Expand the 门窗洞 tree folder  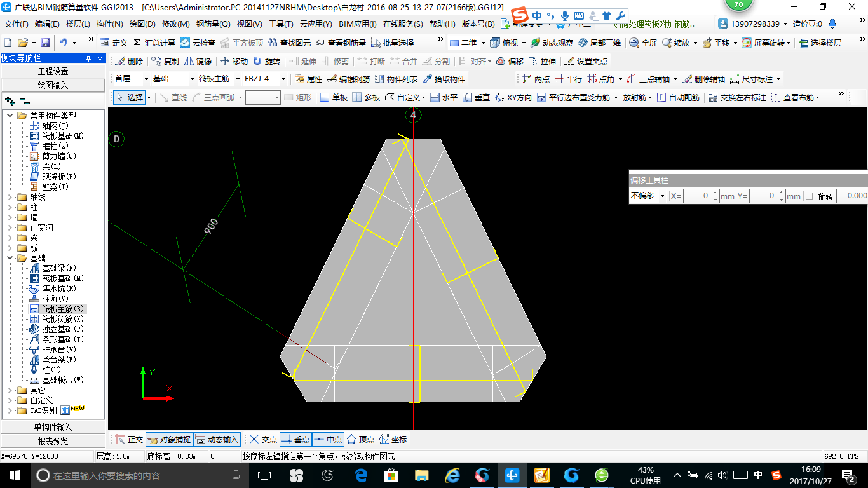(10, 227)
